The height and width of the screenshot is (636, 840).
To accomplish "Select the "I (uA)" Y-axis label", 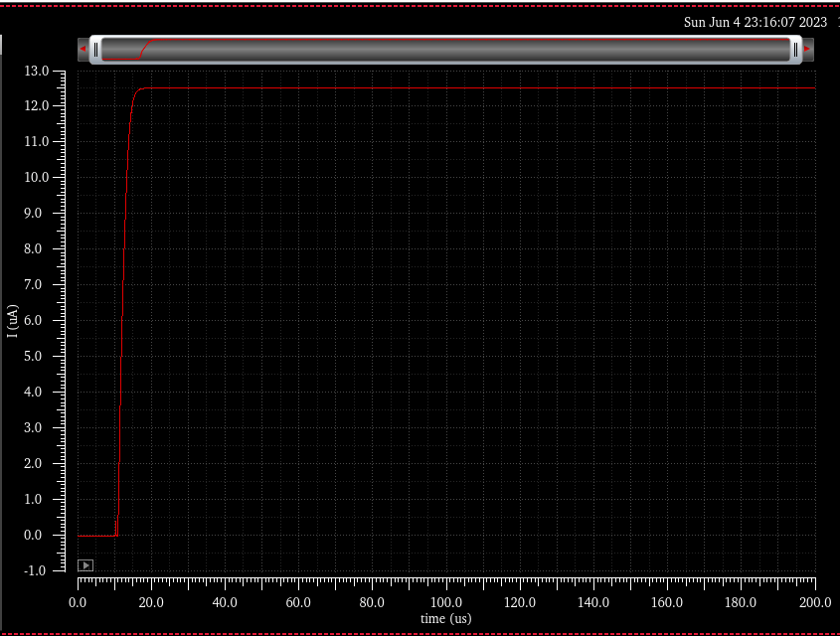I will coord(12,320).
